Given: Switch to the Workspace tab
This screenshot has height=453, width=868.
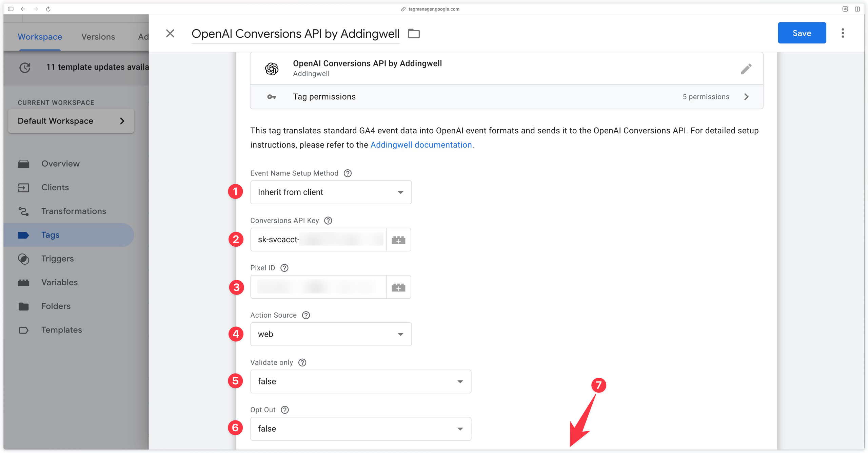Looking at the screenshot, I should pos(40,37).
